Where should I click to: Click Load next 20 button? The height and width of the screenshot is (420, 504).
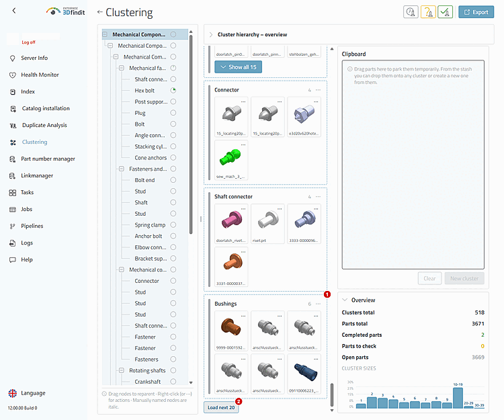pyautogui.click(x=221, y=407)
